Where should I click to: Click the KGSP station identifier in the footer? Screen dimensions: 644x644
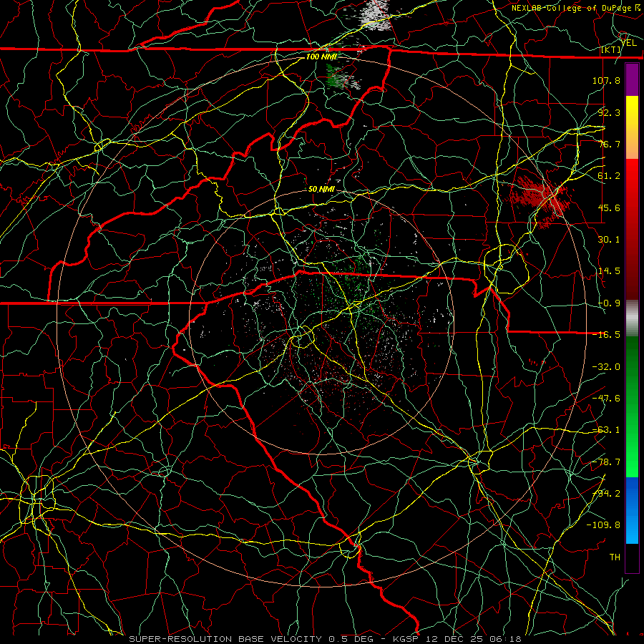406,639
